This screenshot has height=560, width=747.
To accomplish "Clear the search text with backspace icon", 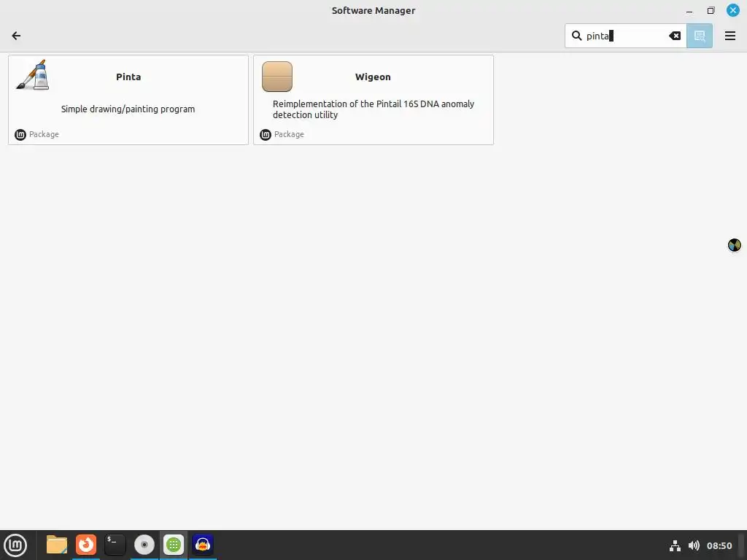I will coord(675,36).
